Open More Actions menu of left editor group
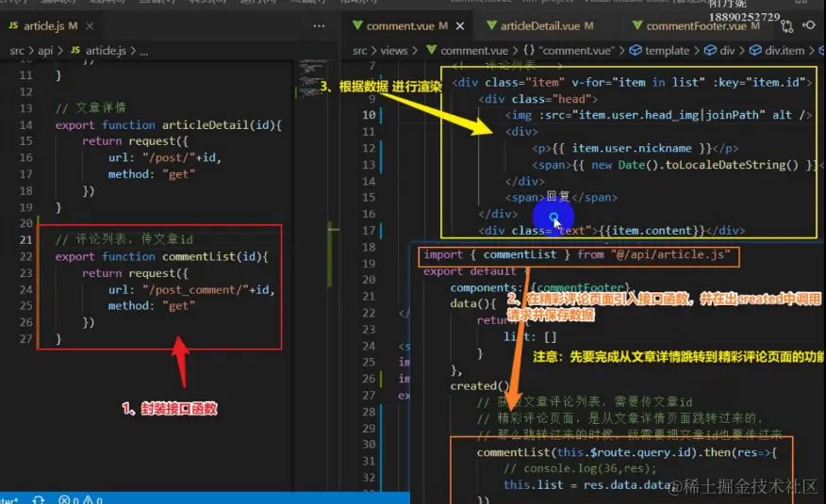This screenshot has width=826, height=504. (319, 25)
